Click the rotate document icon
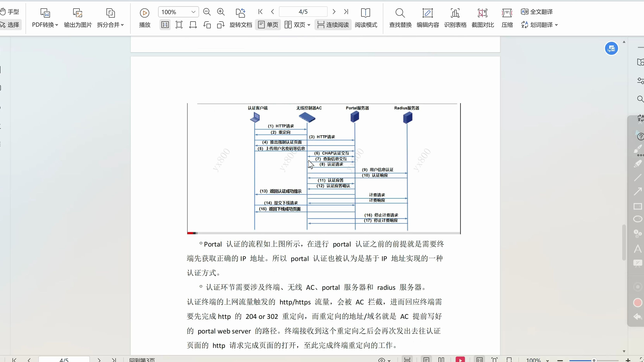Image resolution: width=644 pixels, height=362 pixels. coord(241,12)
